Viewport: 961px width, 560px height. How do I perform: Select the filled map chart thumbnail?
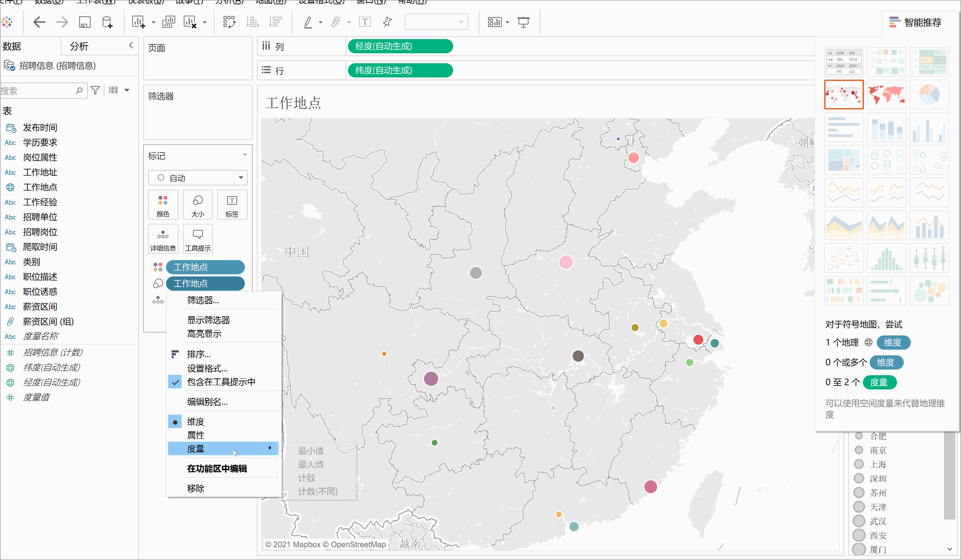(x=886, y=94)
